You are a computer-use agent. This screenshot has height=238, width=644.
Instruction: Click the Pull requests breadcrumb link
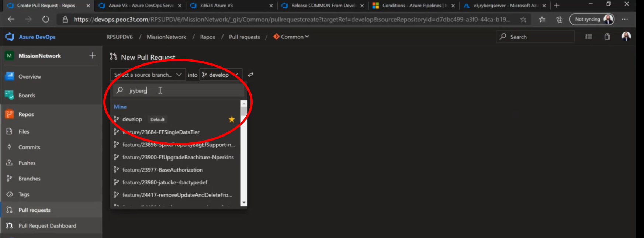244,37
